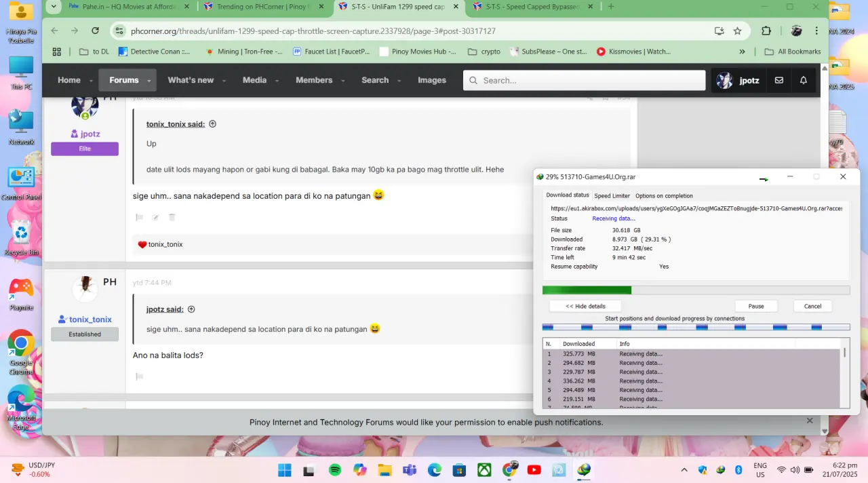The width and height of the screenshot is (868, 483).
Task: Expand the Members nav dropdown arrow
Action: (x=342, y=81)
